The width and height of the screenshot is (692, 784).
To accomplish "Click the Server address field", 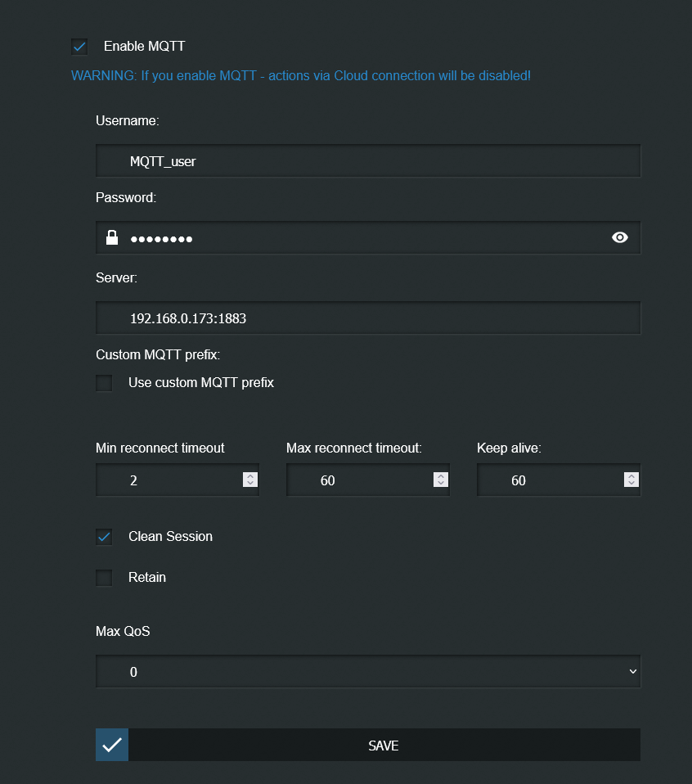I will click(x=368, y=318).
